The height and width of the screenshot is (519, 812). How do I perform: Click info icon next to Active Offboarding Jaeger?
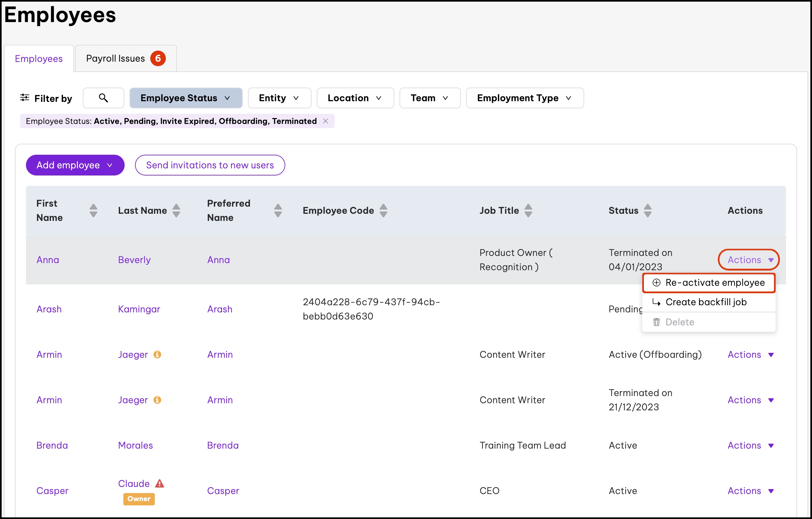[x=157, y=355]
